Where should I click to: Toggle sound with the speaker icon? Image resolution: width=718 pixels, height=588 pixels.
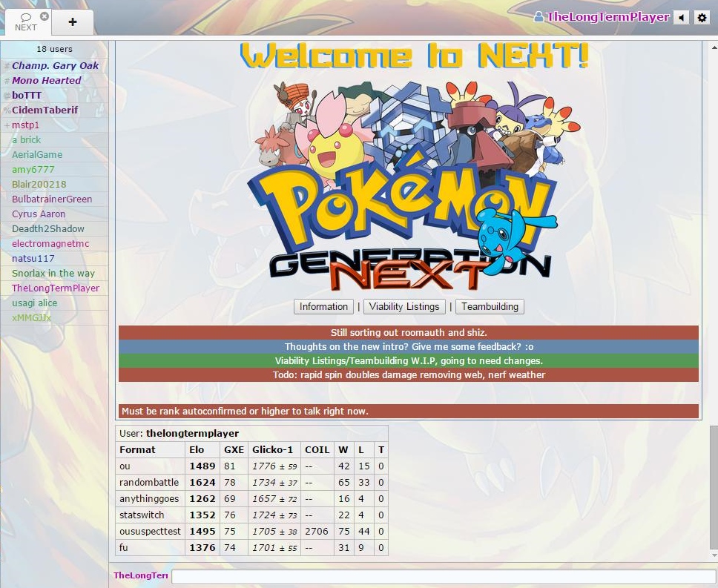pos(681,18)
